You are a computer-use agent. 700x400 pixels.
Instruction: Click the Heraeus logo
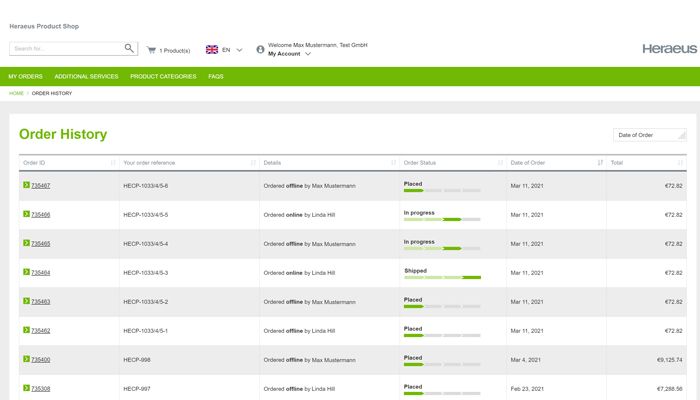(x=669, y=49)
